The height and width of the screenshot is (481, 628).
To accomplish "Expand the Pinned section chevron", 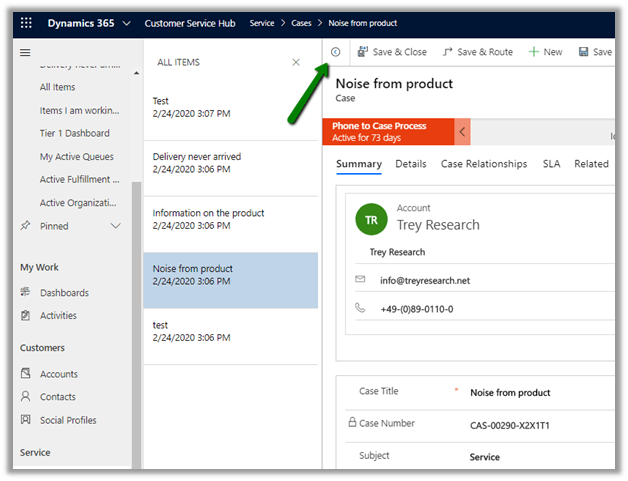I will pos(116,226).
